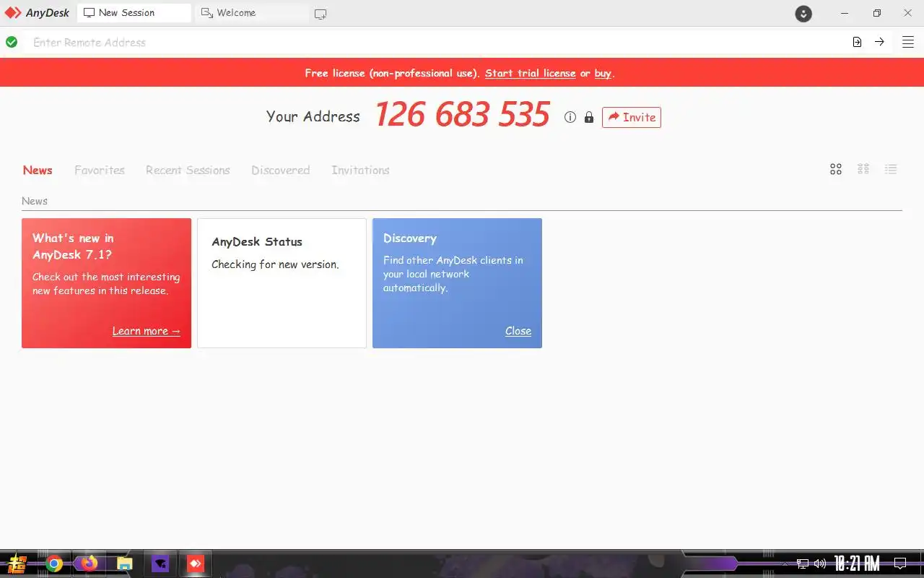Open the Start menu on taskbar
924x578 pixels.
[17, 564]
